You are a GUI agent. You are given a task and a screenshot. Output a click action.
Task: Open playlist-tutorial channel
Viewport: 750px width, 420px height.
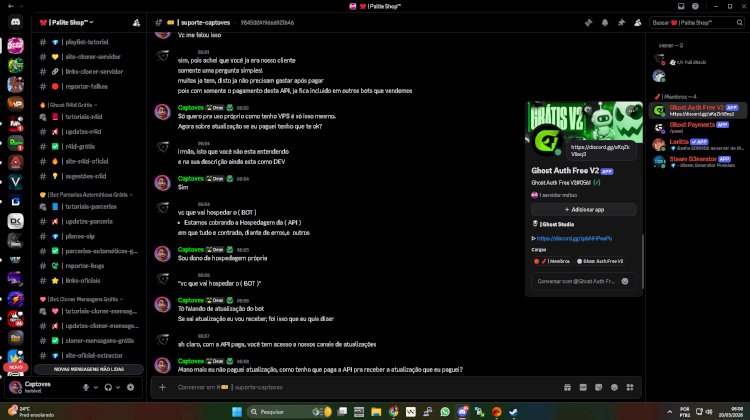(x=88, y=42)
